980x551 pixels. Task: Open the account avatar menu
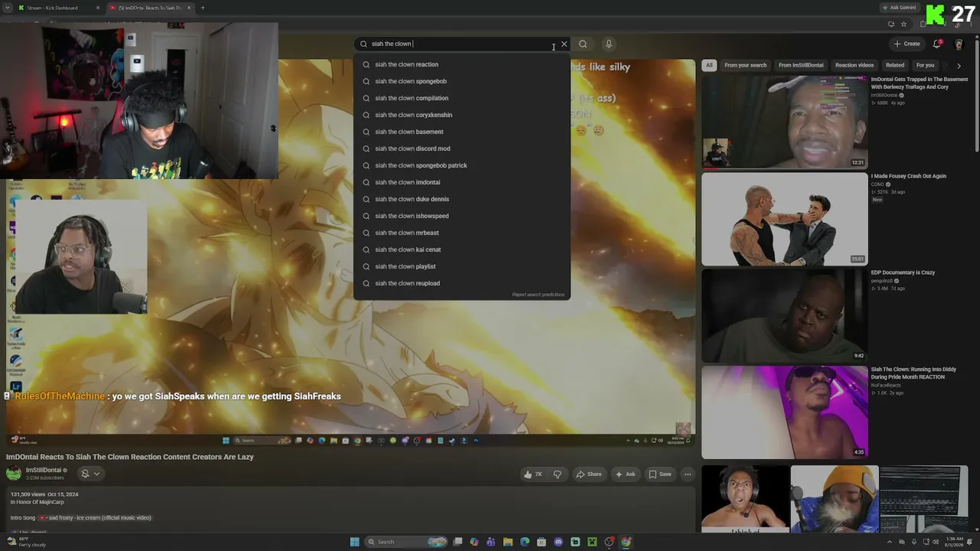pos(958,44)
